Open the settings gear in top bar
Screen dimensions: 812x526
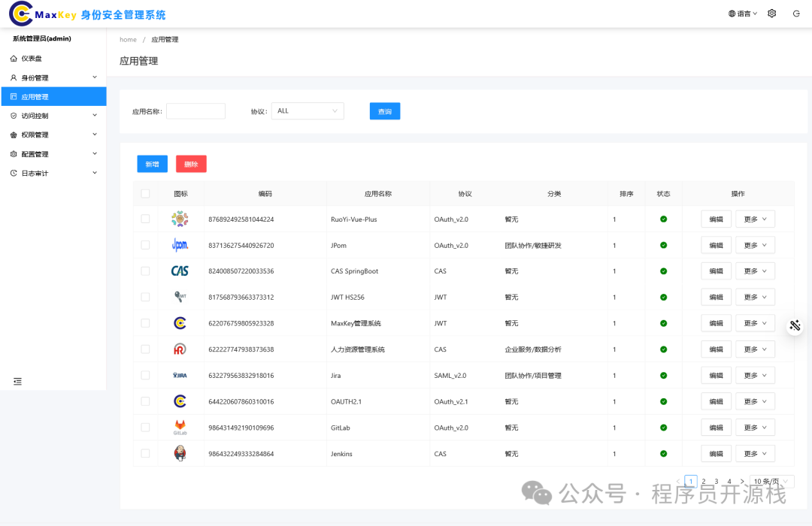click(771, 13)
